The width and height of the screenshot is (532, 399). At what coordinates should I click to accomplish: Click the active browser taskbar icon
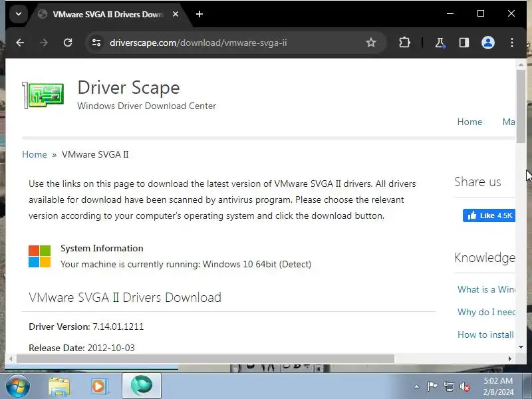tap(142, 386)
